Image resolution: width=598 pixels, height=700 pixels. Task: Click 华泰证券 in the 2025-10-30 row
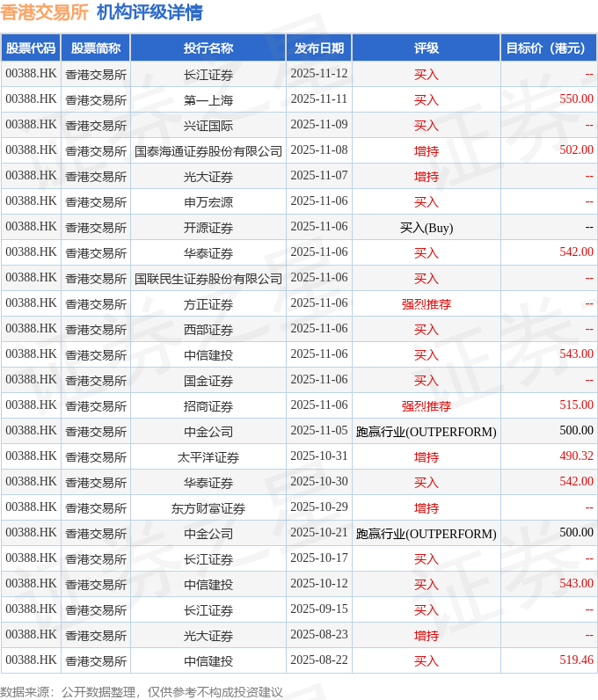click(x=208, y=482)
